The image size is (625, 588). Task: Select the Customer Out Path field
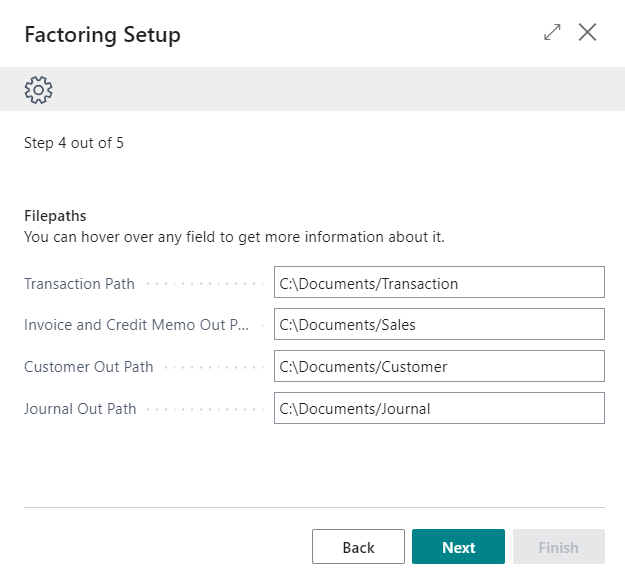(439, 367)
